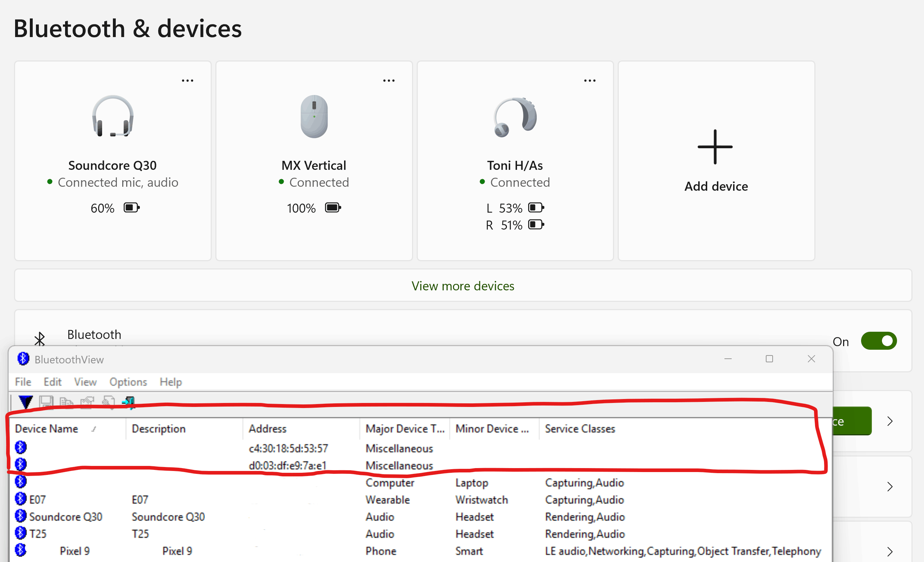924x562 pixels.
Task: Open the Options menu in BluetoothView
Action: click(128, 382)
